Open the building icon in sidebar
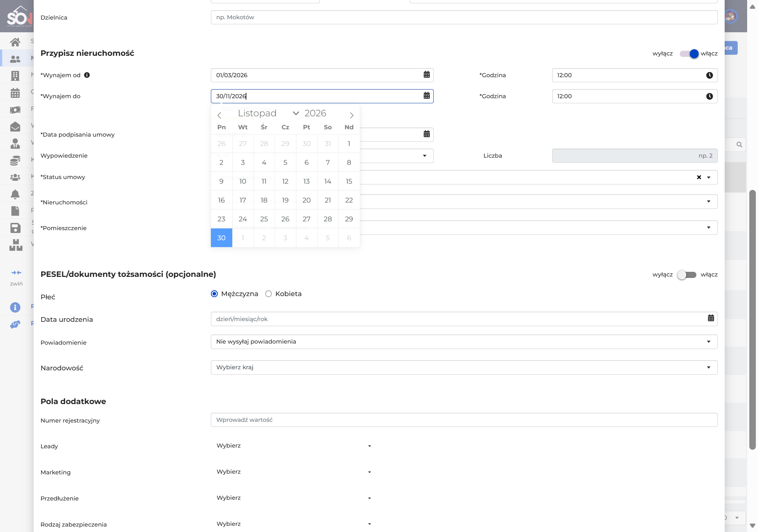This screenshot has width=758, height=532. coord(15,76)
